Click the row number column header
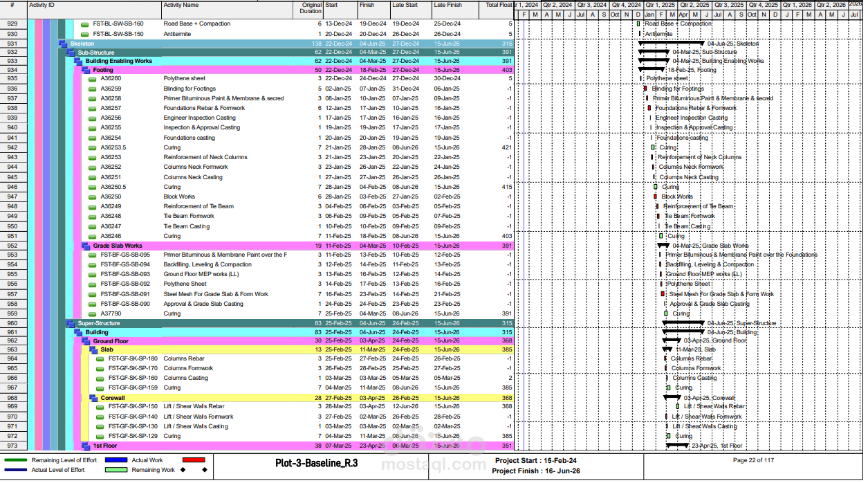This screenshot has width=868, height=483. (13, 10)
